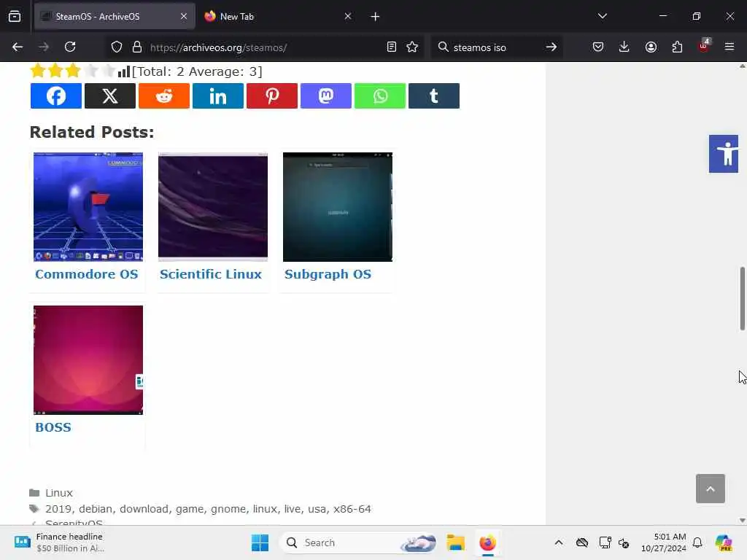Share the post on Pinterest
Viewport: 747px width, 560px height.
[272, 96]
